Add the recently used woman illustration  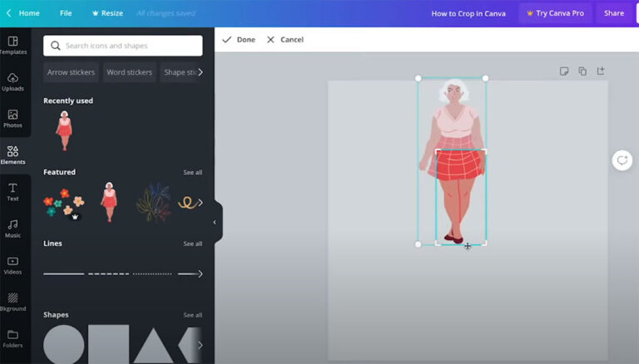coord(64,130)
